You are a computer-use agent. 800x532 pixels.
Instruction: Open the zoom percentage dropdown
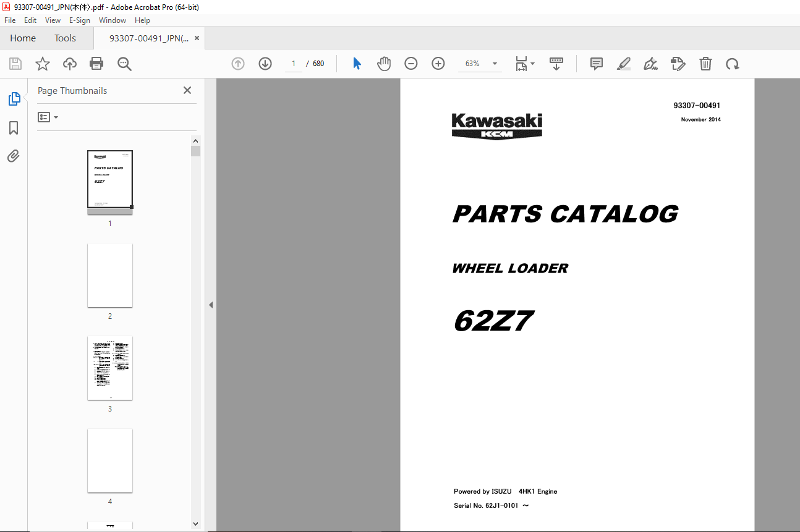point(495,64)
